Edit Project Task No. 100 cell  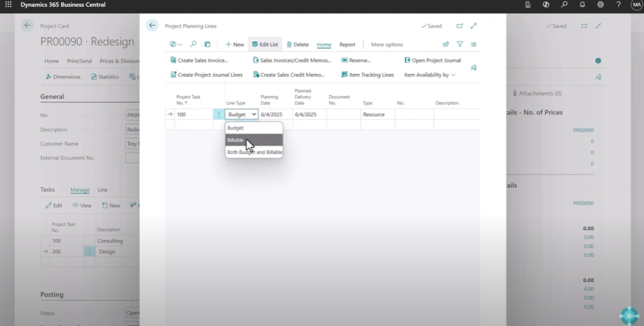[x=194, y=114]
